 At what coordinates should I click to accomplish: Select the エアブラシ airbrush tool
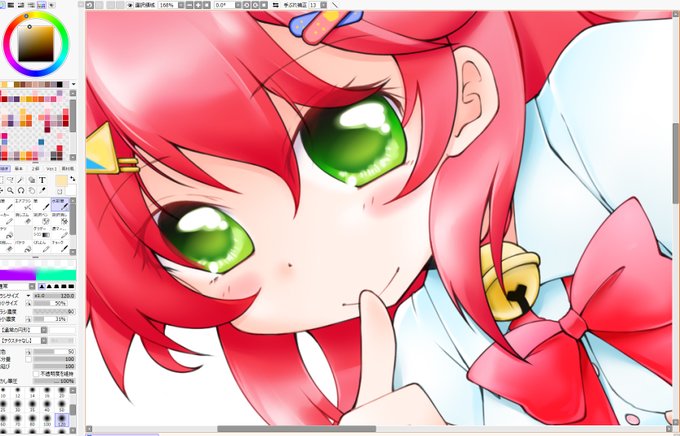click(24, 205)
